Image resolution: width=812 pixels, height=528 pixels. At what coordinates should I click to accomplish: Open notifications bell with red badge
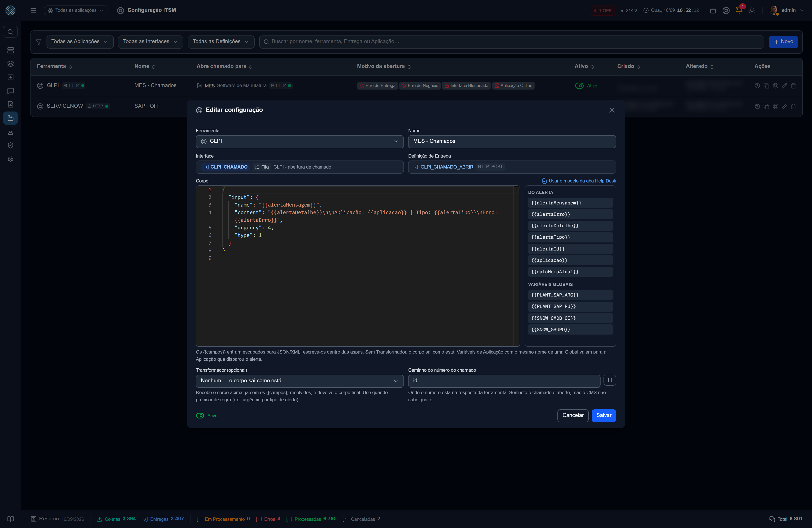tap(739, 10)
